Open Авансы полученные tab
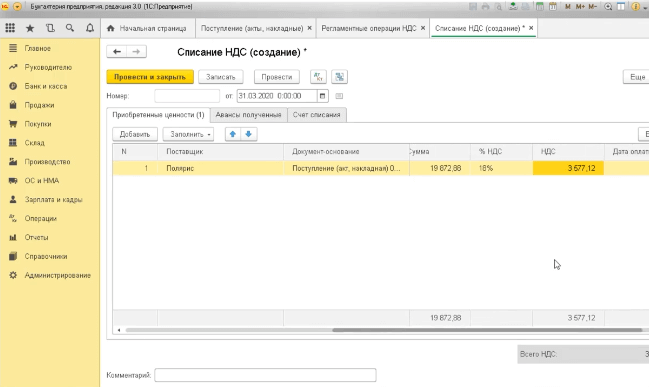 coord(248,115)
